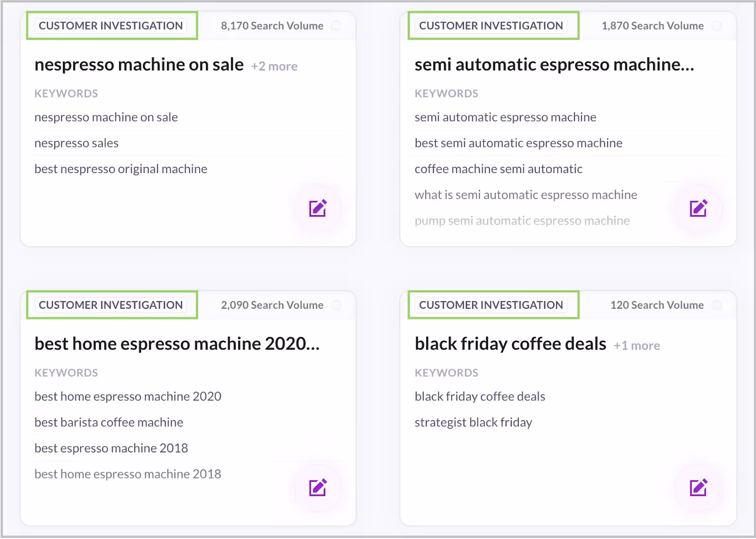756x539 pixels.
Task: Click Customer Investigation tag on nespresso card
Action: 111,26
